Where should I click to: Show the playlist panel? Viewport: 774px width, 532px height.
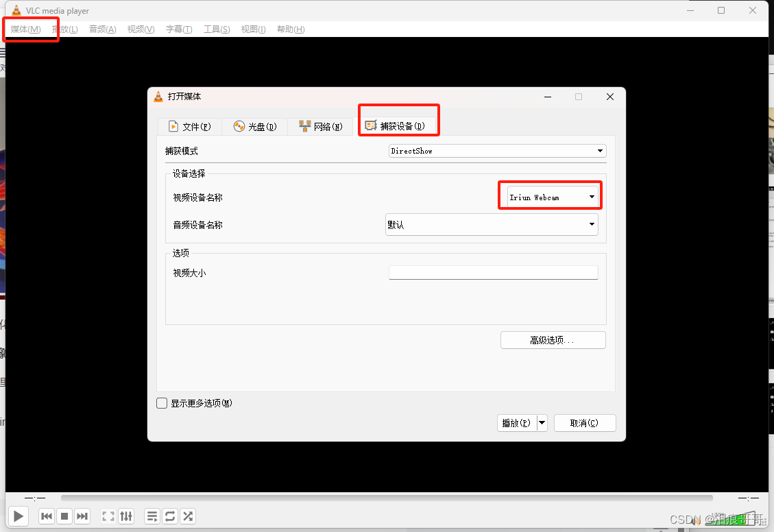click(152, 516)
